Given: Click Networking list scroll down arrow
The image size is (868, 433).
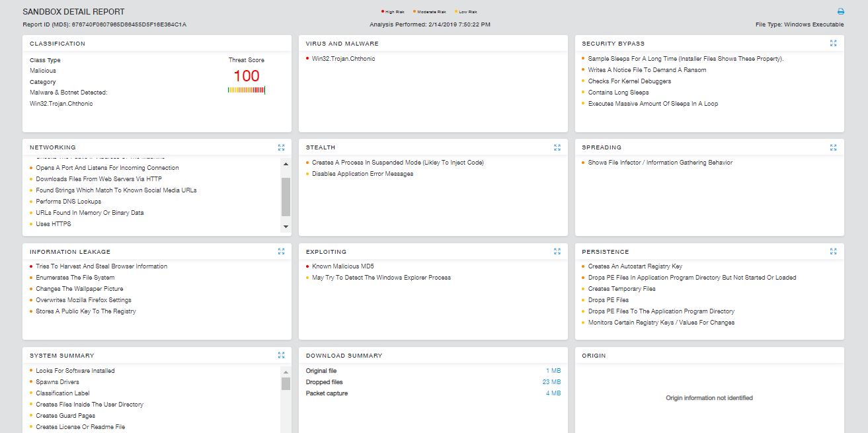Looking at the screenshot, I should (286, 227).
